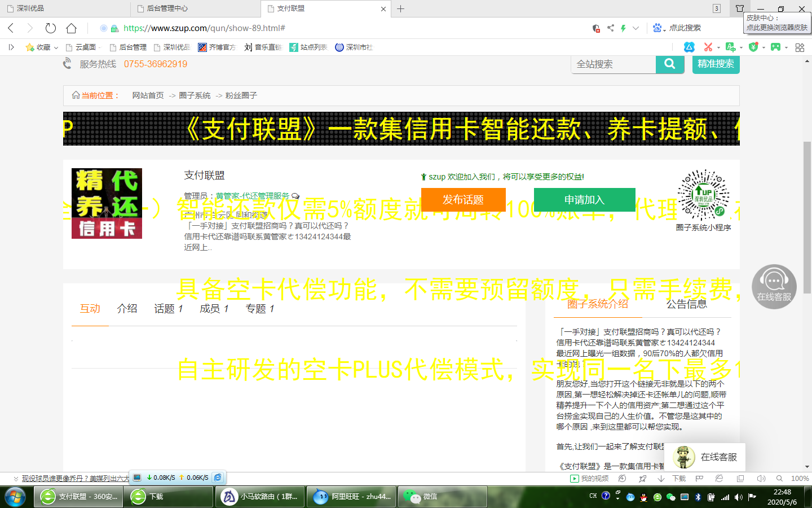Click the search magnifier button on site
The height and width of the screenshot is (508, 812).
click(669, 64)
